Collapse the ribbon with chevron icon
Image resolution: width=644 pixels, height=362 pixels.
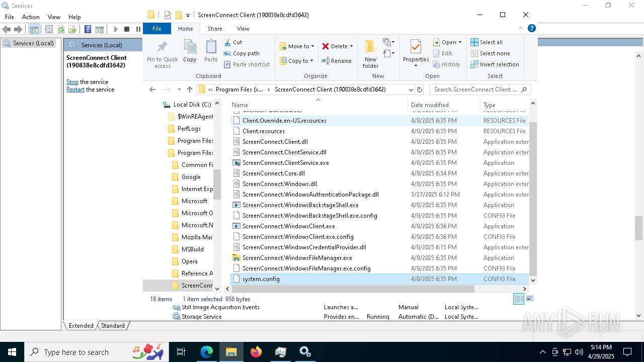click(521, 28)
